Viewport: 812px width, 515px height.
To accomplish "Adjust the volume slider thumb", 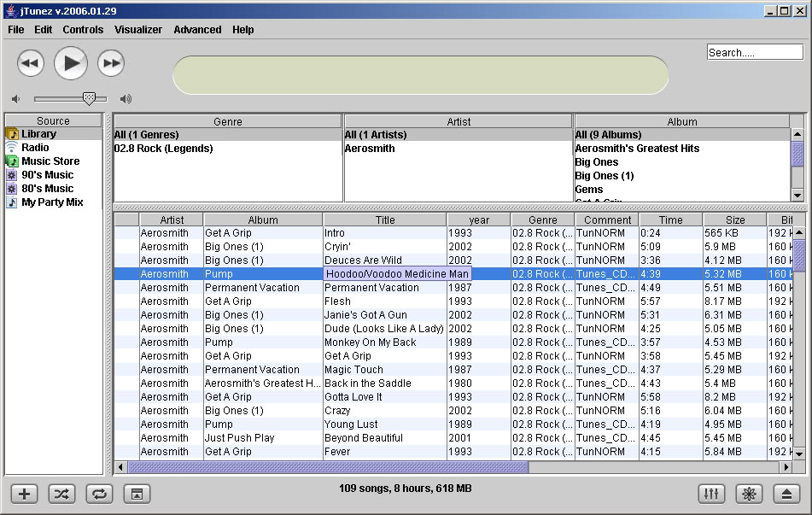I will 89,98.
